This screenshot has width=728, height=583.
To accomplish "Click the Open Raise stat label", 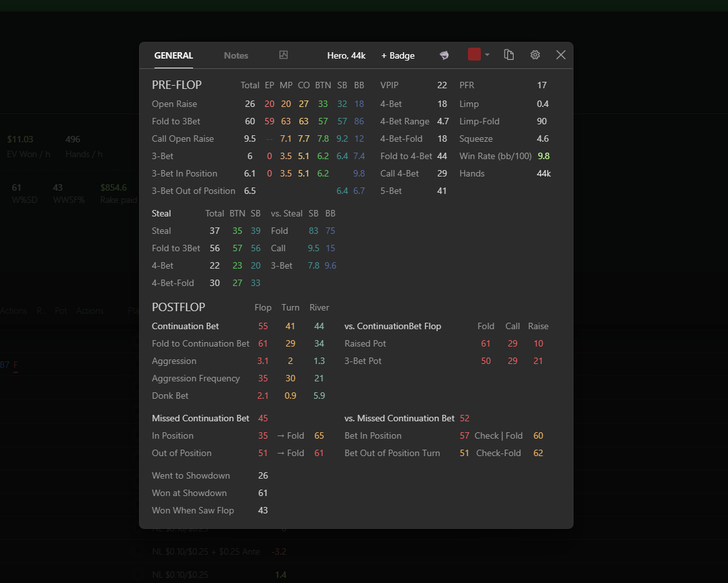I will (x=174, y=104).
